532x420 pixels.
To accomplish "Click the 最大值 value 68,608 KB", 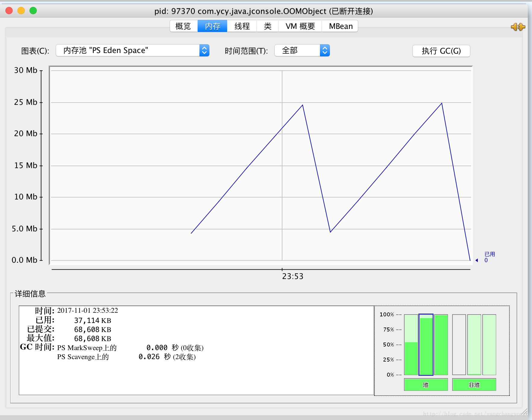I will [x=92, y=339].
